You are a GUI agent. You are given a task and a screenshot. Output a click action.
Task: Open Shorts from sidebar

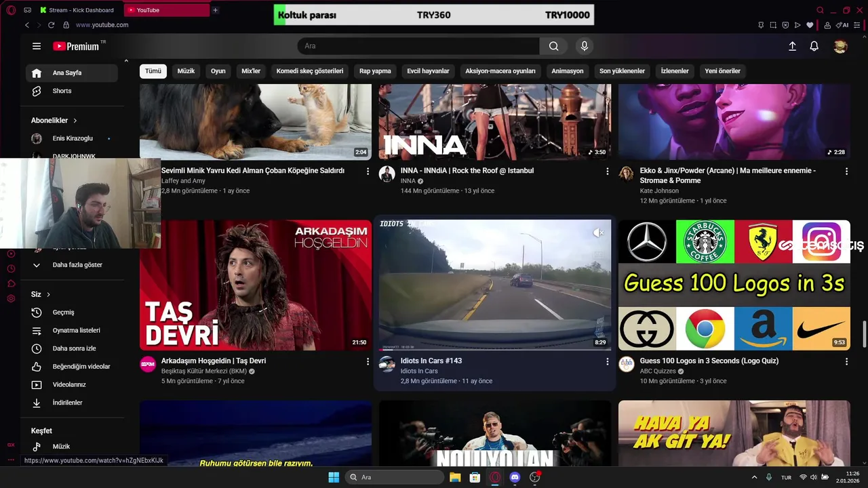(x=72, y=91)
